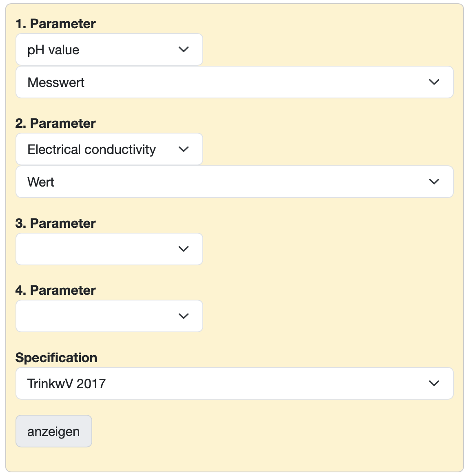The width and height of the screenshot is (466, 476).
Task: Expand the Wert selection dropdown
Action: 234,182
